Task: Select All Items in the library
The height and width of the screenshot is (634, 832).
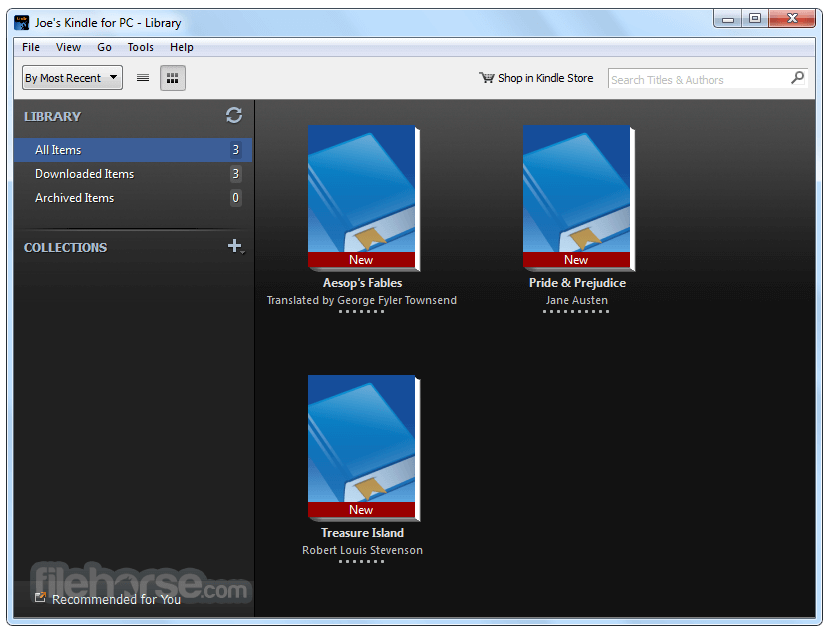Action: (133, 150)
